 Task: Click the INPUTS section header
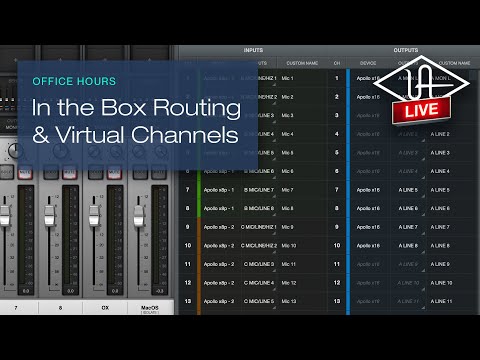253,50
